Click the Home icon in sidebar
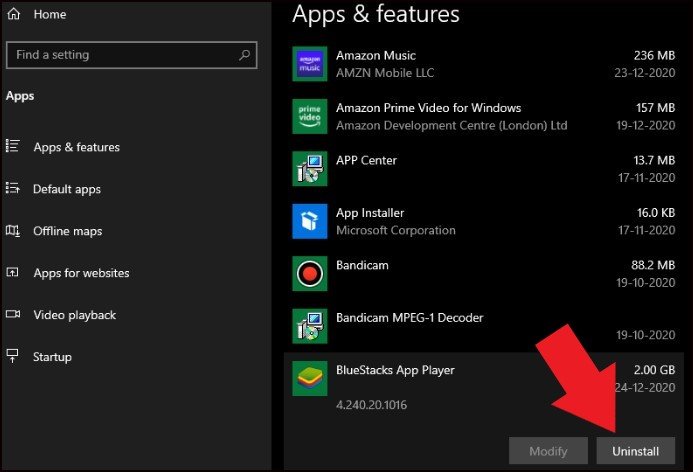 [14, 15]
